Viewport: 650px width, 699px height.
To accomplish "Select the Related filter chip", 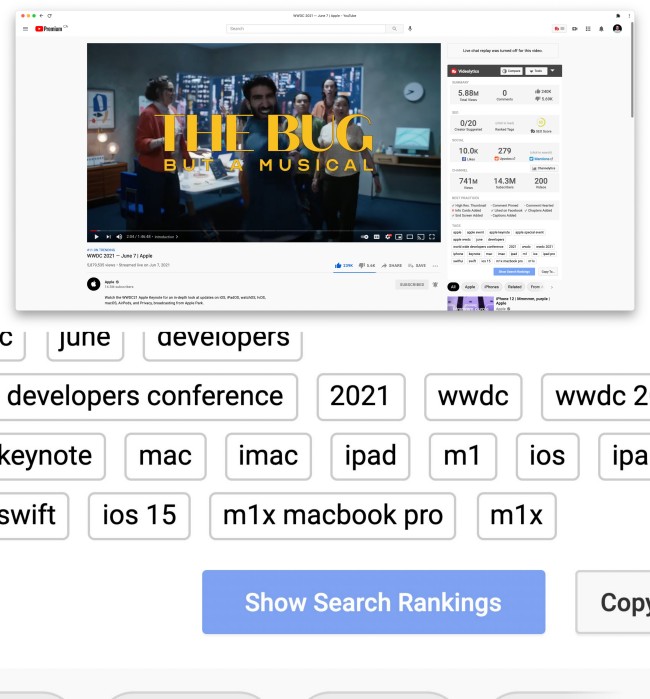I will coord(514,287).
